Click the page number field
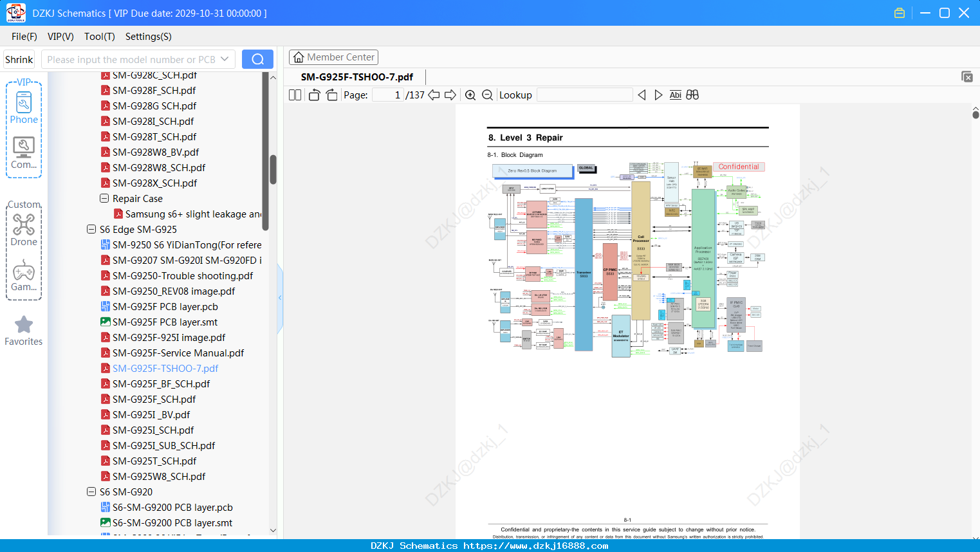This screenshot has width=980, height=552. point(388,95)
